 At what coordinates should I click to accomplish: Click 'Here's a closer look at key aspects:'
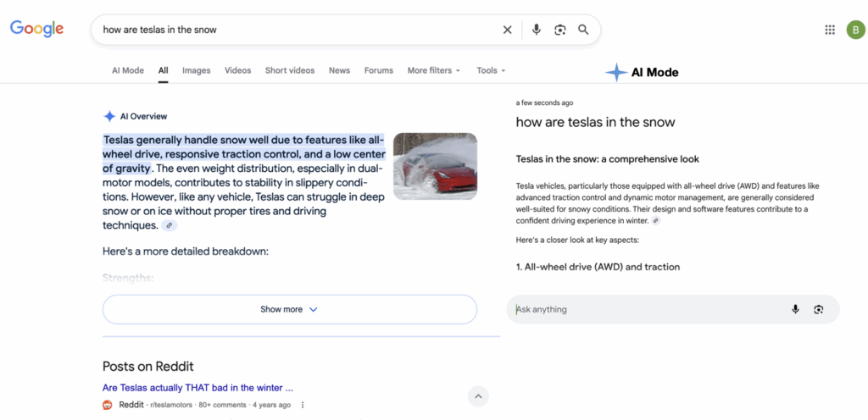(x=578, y=240)
